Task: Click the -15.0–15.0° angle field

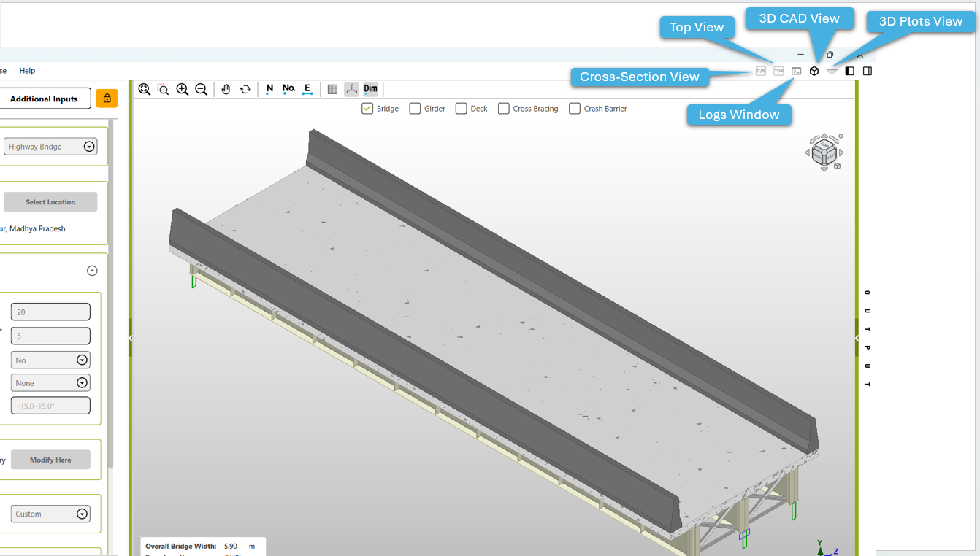Action: tap(50, 406)
